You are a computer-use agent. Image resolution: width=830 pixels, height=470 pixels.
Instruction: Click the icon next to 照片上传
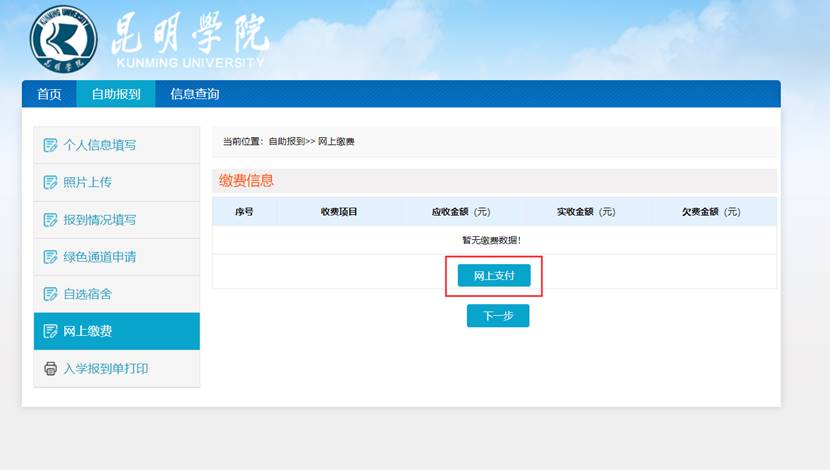(50, 182)
